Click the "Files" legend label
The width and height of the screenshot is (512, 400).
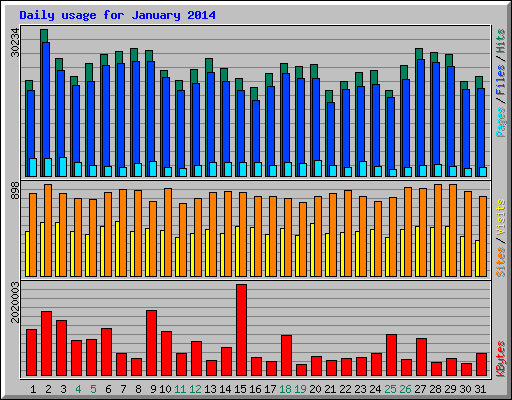coord(500,80)
